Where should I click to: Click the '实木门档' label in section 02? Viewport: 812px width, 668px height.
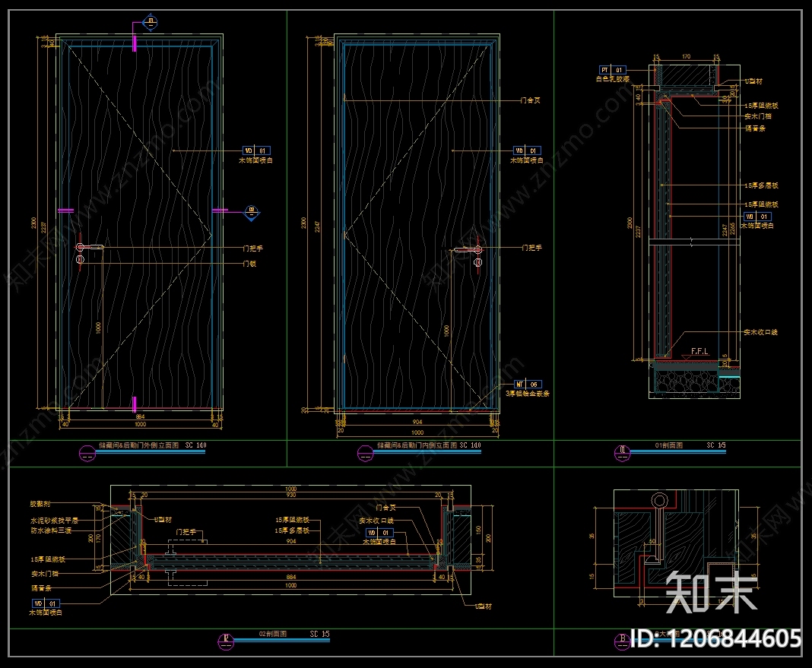(x=45, y=574)
